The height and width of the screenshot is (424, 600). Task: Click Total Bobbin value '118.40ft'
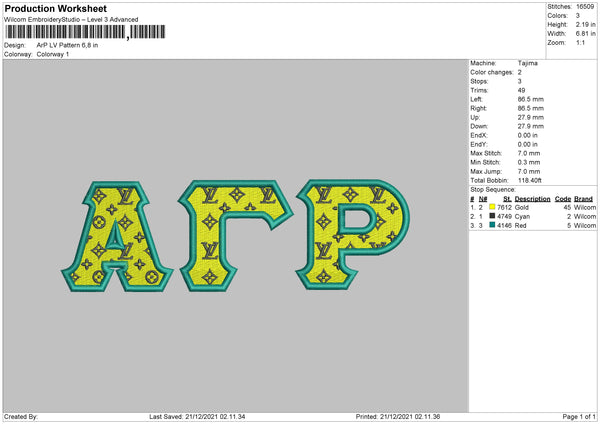(x=530, y=180)
